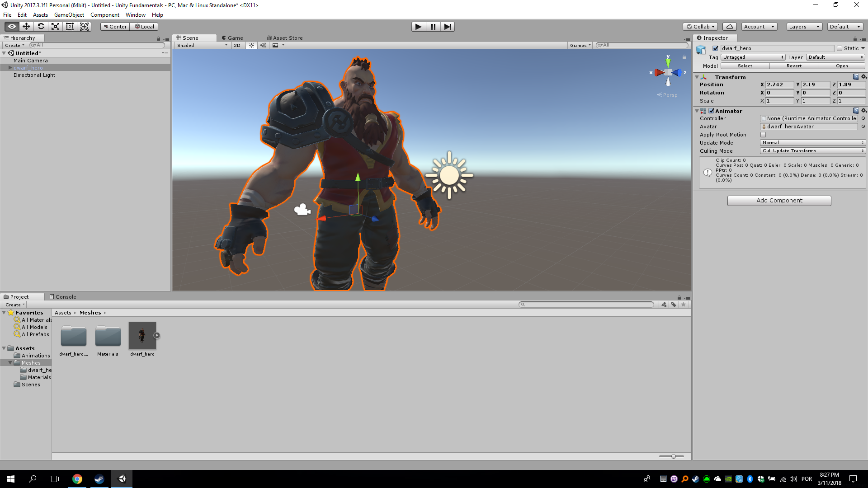
Task: Click the Step frame button
Action: (x=448, y=27)
